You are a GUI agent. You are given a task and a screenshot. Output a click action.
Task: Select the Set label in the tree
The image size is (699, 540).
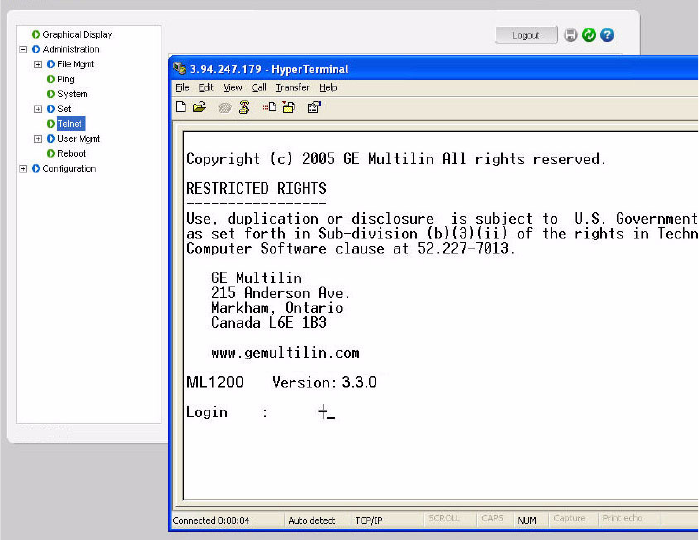(x=64, y=109)
